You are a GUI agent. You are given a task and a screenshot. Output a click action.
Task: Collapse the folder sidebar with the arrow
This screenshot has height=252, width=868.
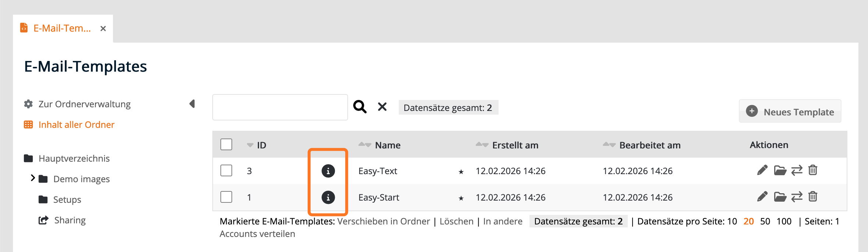(x=192, y=104)
